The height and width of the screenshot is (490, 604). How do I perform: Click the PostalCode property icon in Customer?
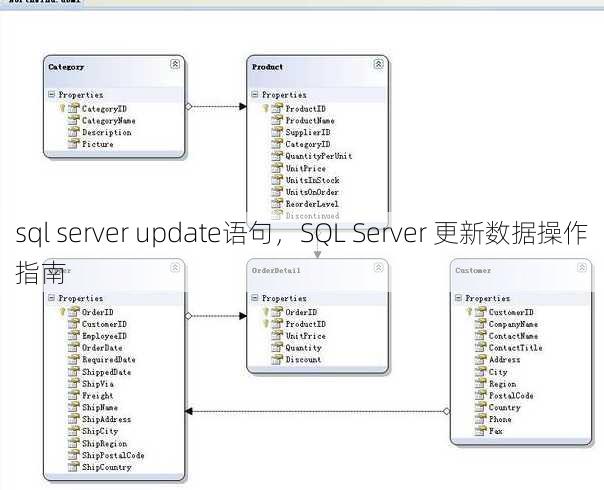pos(480,395)
